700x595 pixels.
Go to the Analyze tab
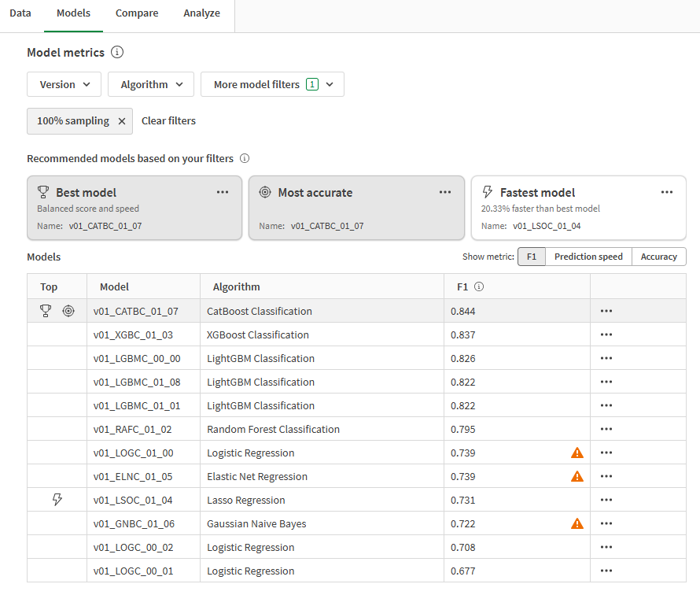click(201, 13)
